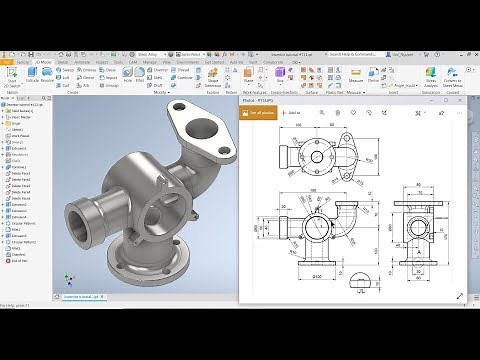Viewport: 480px width, 360px height.
Task: Open the File tab
Action: pos(7,62)
